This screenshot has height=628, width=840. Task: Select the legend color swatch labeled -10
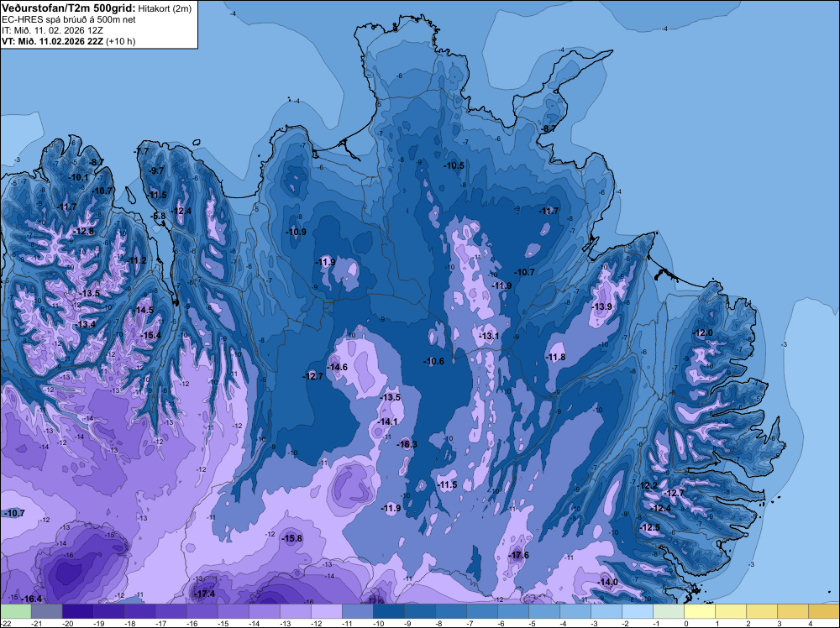(389, 611)
